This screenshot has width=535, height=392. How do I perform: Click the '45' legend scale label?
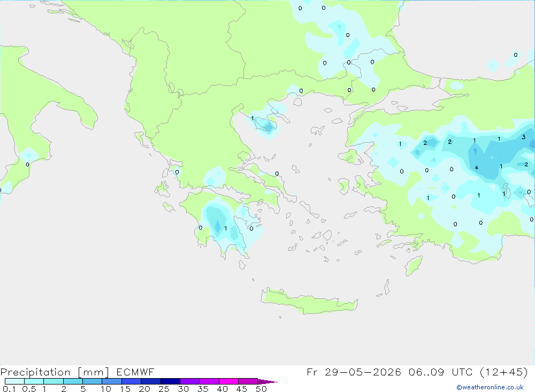point(242,389)
